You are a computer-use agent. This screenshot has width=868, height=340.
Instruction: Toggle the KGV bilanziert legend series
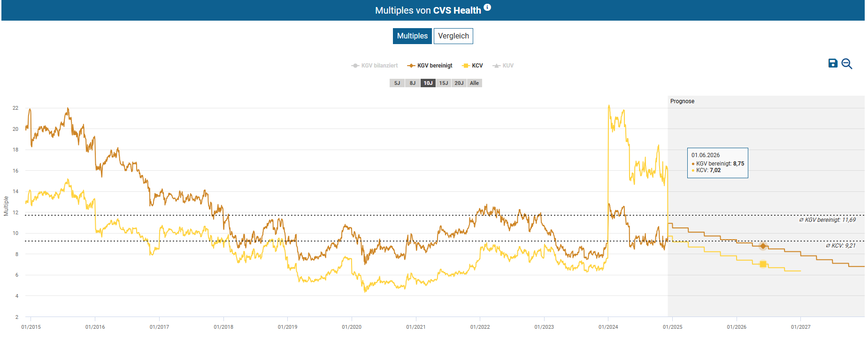tap(375, 66)
